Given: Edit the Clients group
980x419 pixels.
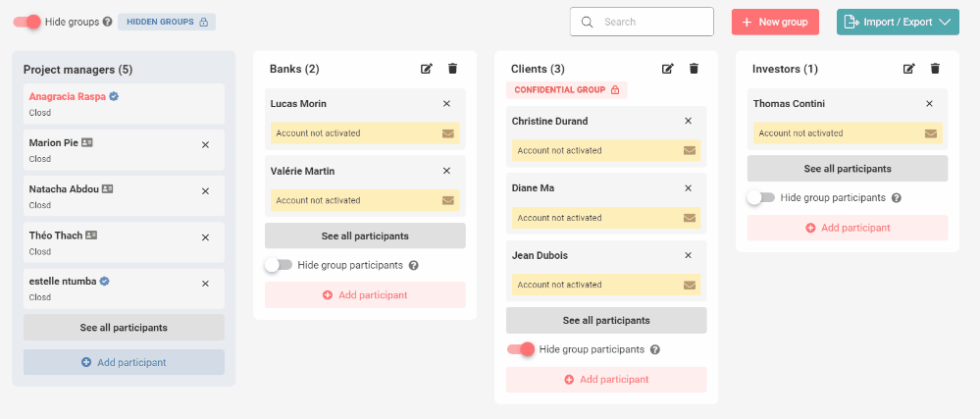Looking at the screenshot, I should click(668, 69).
